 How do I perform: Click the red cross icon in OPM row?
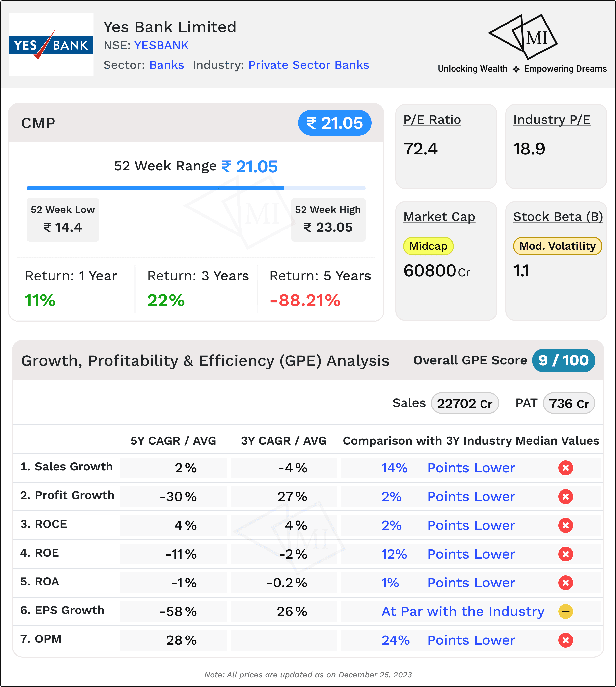565,640
